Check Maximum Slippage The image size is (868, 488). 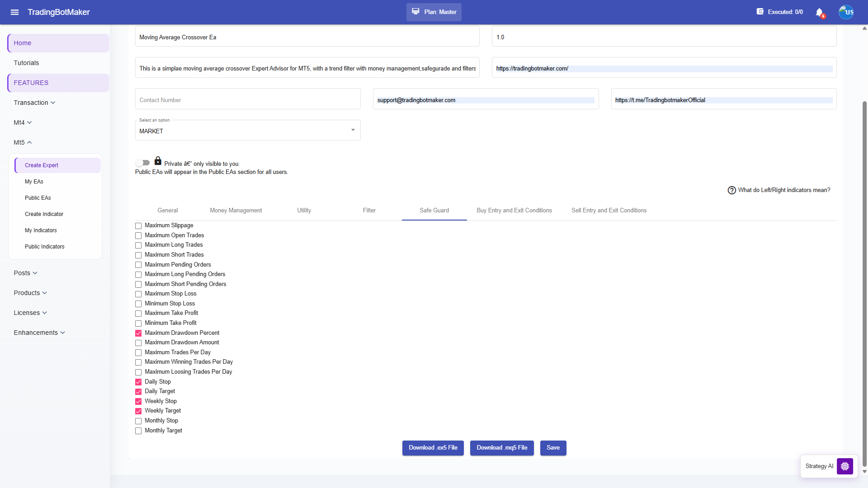coord(138,226)
